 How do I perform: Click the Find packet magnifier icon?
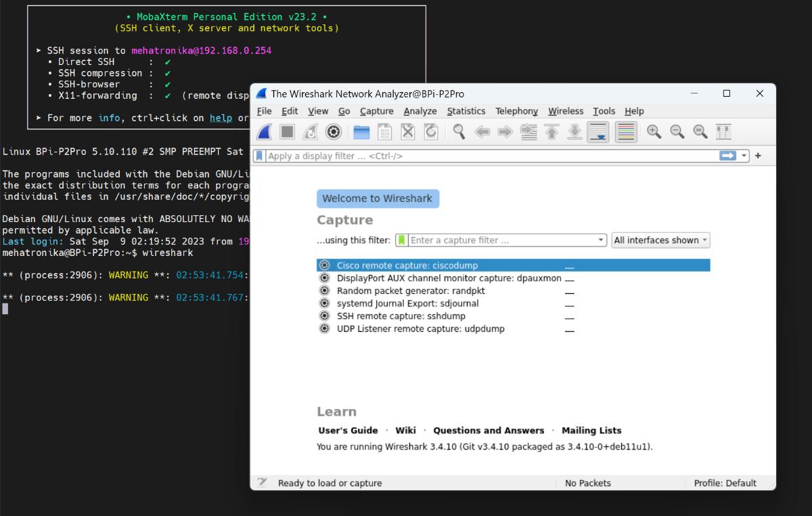click(x=459, y=132)
